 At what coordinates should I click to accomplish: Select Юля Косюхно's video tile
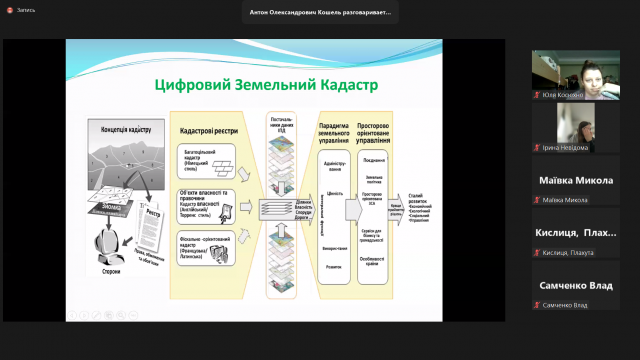(576, 75)
